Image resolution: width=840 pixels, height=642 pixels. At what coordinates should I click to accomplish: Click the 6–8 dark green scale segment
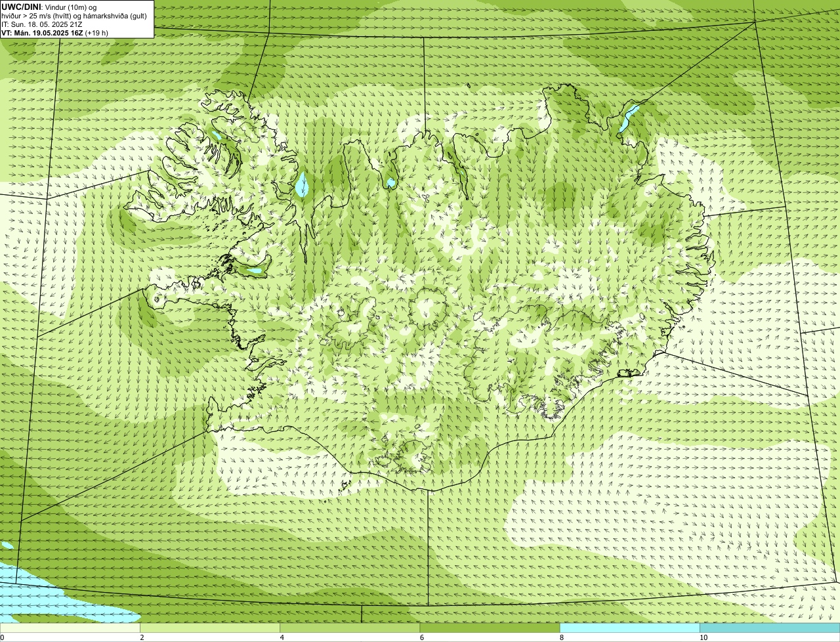[490, 628]
